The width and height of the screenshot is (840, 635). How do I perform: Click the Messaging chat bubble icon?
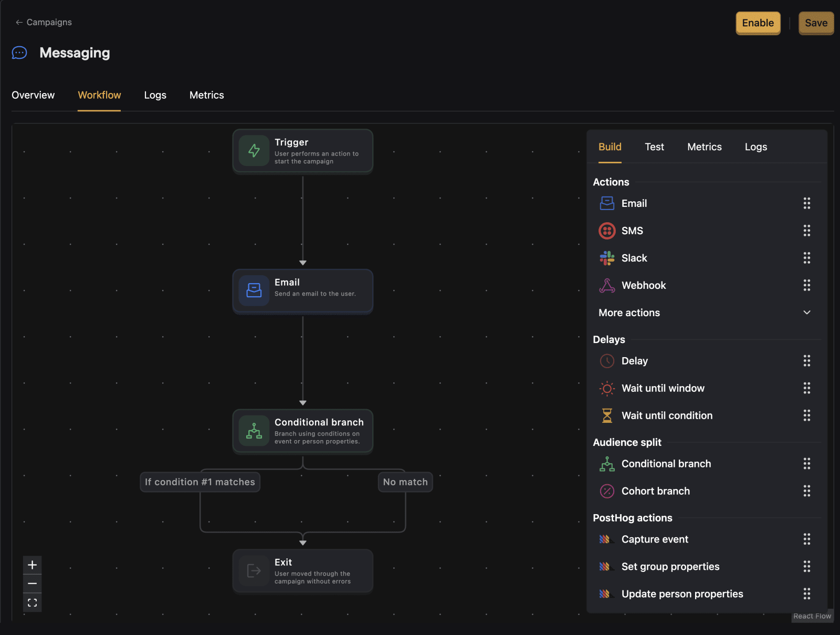point(19,53)
